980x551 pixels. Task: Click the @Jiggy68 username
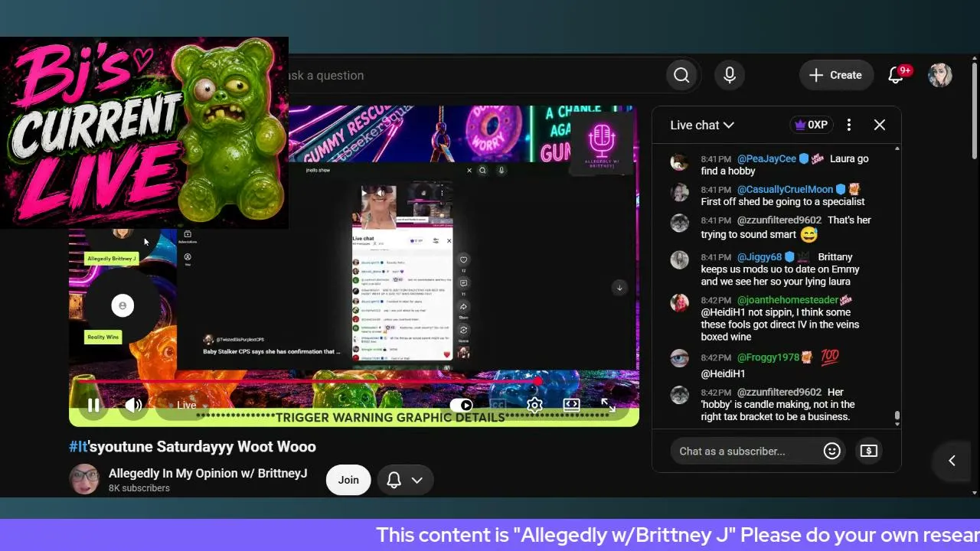pos(759,257)
